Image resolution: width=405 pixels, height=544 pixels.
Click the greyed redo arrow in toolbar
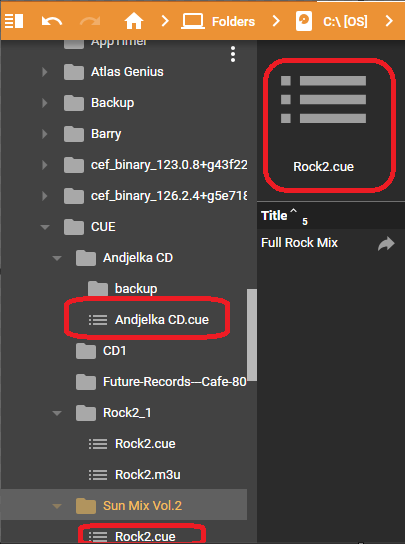tap(90, 22)
